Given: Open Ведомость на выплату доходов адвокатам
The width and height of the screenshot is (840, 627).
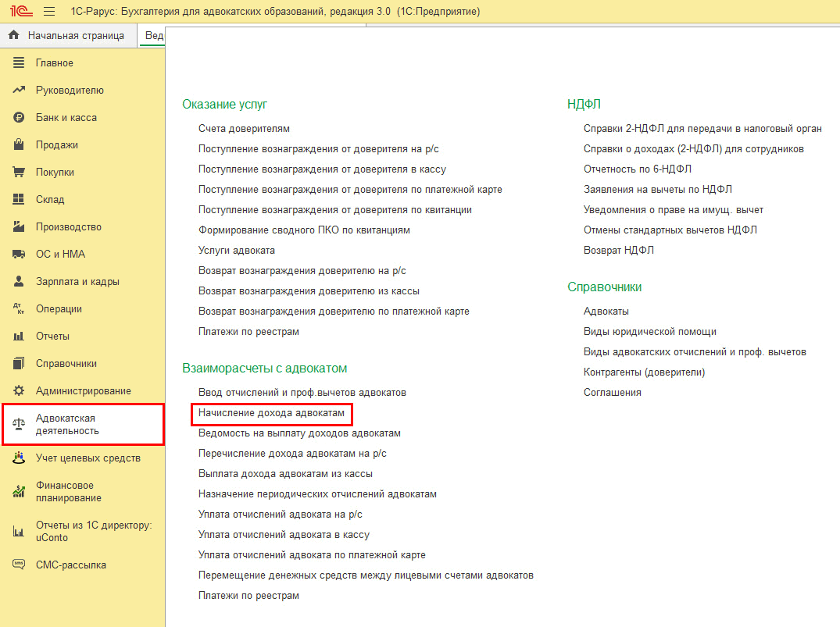Looking at the screenshot, I should 299,433.
